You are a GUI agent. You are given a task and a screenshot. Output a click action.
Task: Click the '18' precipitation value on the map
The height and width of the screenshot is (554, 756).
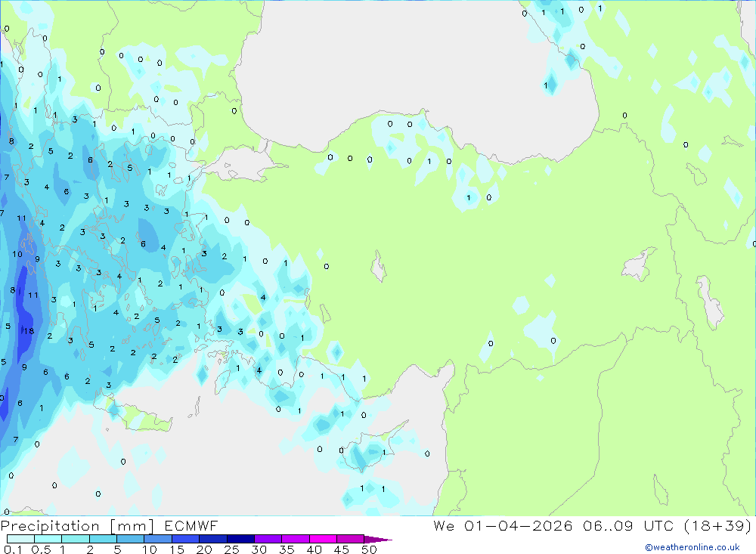tap(29, 331)
